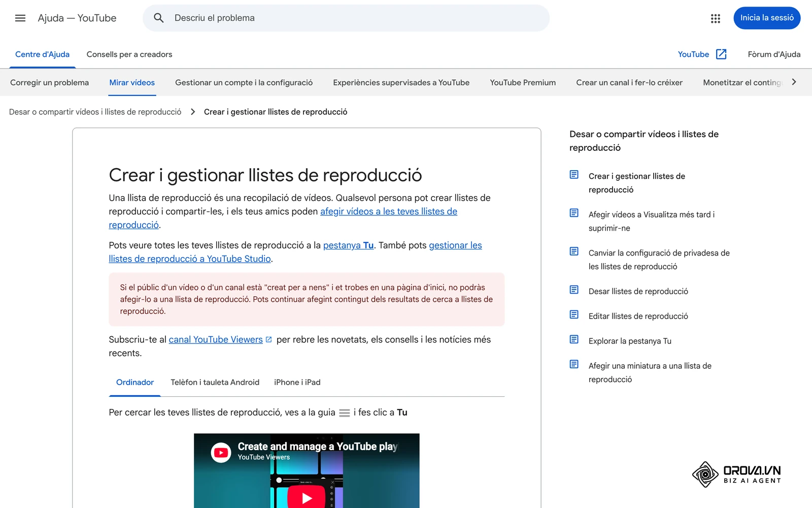Switch to Centre d'Ajuda tab
This screenshot has width=812, height=508.
(43, 54)
